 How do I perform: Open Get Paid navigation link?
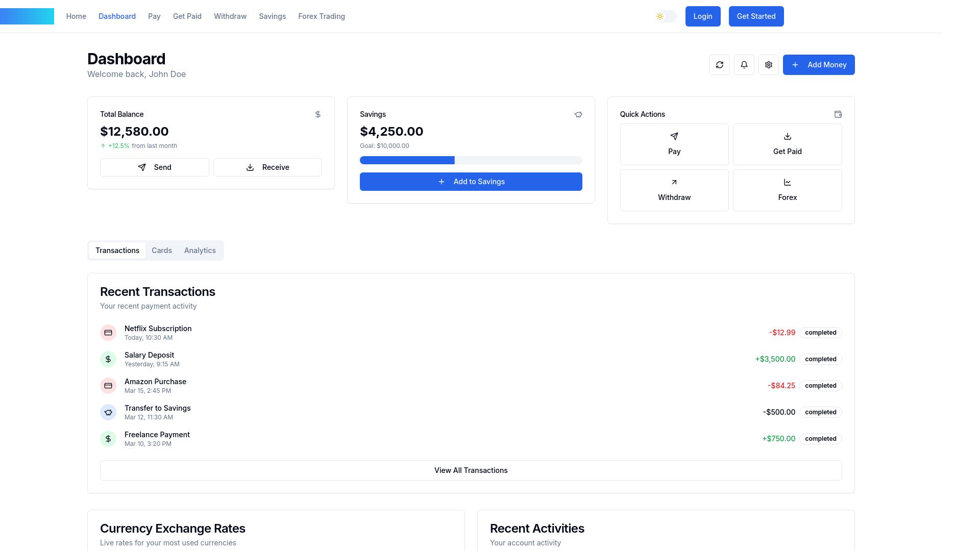187,16
